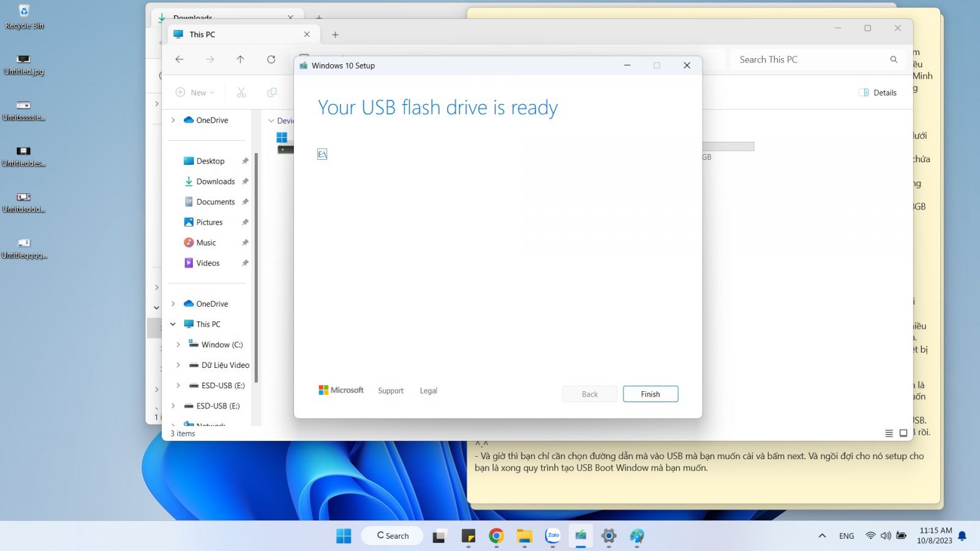Unpin Desktop using its pin icon
The width and height of the screenshot is (980, 551).
click(245, 161)
